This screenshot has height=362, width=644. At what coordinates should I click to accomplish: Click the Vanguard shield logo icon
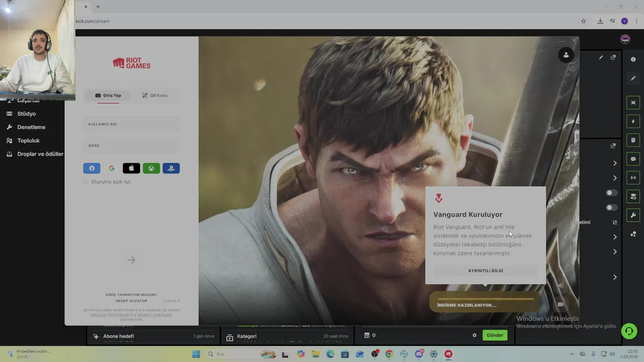(439, 199)
